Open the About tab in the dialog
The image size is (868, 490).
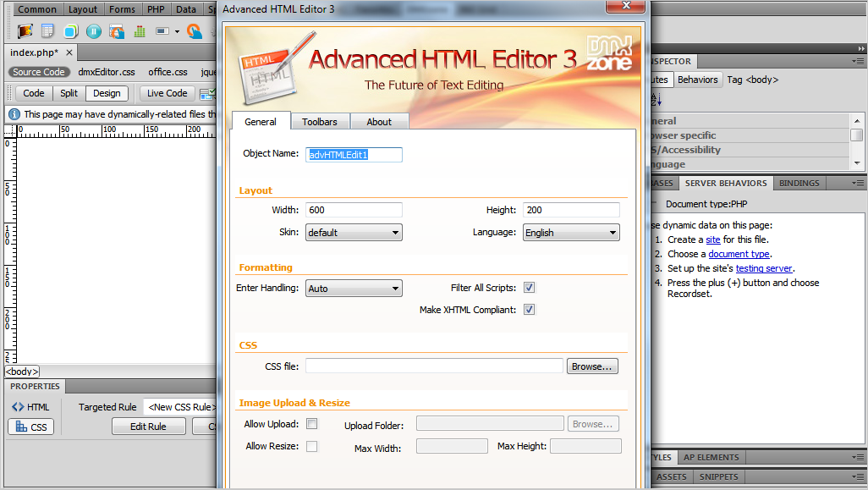[x=379, y=122]
